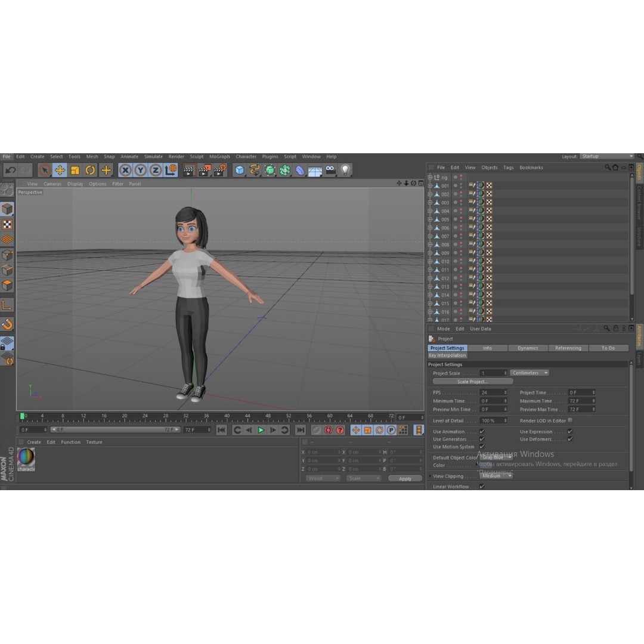This screenshot has width=644, height=644.
Task: Enable Render LOD in Editor
Action: pyautogui.click(x=570, y=421)
